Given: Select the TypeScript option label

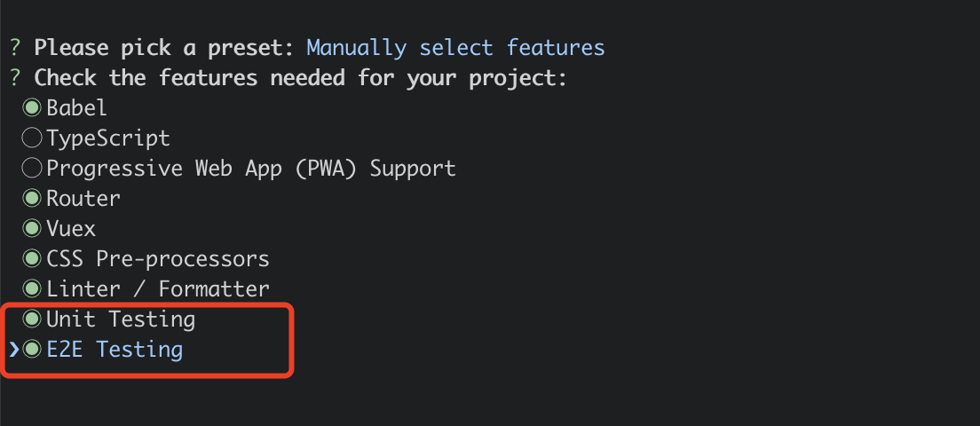Looking at the screenshot, I should tap(108, 138).
